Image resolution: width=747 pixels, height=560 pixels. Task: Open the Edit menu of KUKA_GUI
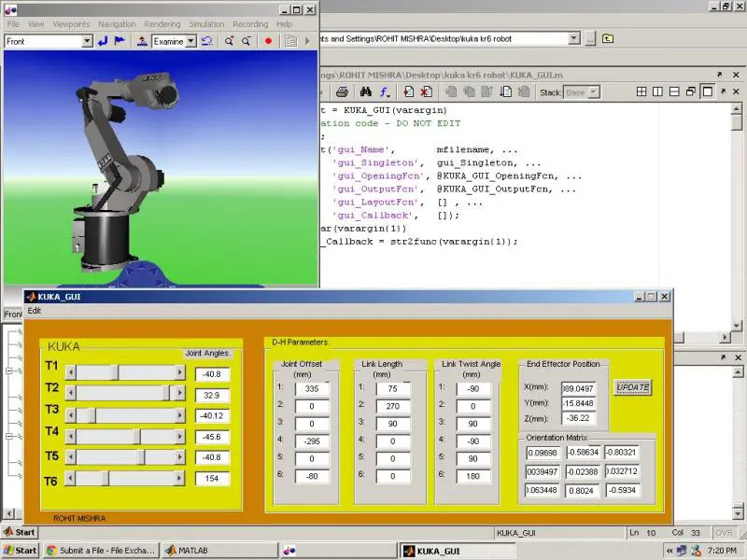tap(35, 311)
